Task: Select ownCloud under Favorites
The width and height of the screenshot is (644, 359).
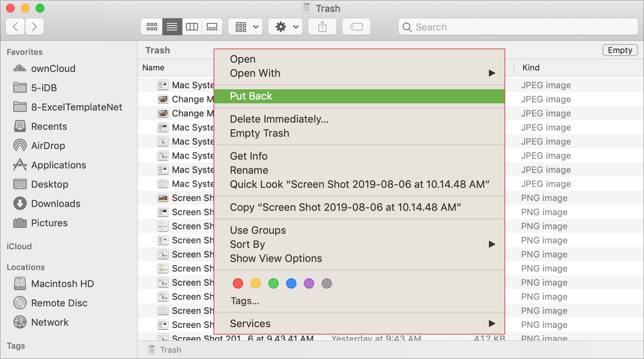Action: click(x=54, y=68)
